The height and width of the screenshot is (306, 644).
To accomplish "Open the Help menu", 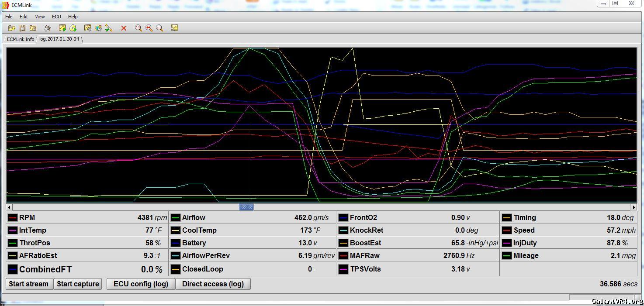I will point(73,17).
